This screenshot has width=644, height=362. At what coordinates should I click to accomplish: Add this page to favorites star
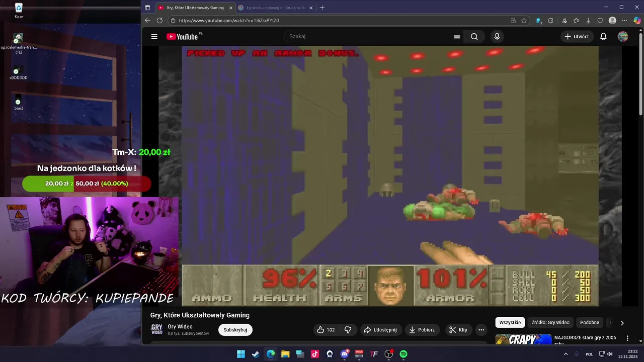(x=524, y=21)
